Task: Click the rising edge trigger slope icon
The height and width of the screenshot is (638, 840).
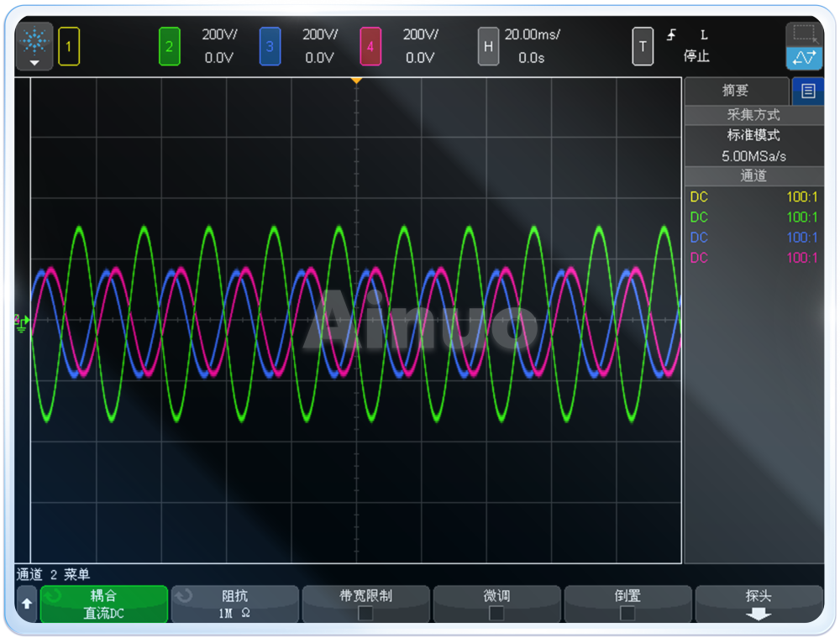Action: tap(671, 35)
